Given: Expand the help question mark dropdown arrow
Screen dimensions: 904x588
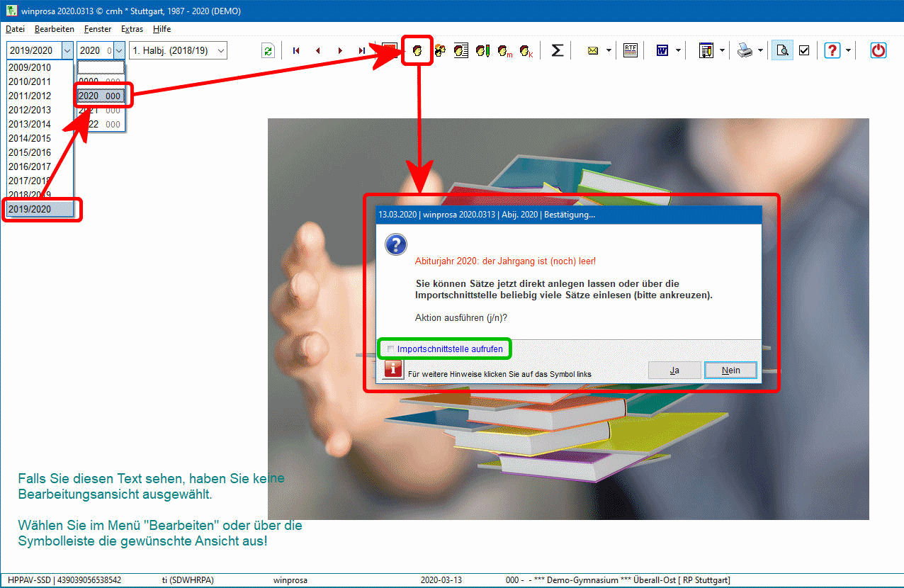Looking at the screenshot, I should [x=848, y=51].
